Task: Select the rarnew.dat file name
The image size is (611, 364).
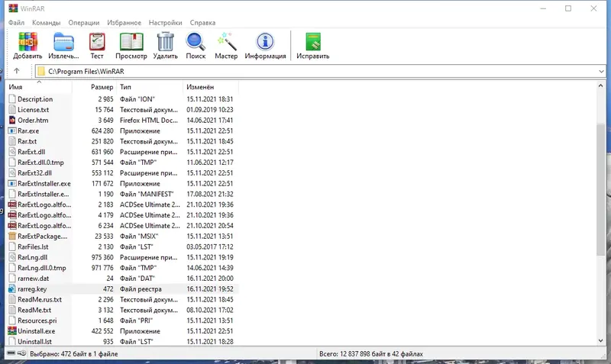Action: 33,279
